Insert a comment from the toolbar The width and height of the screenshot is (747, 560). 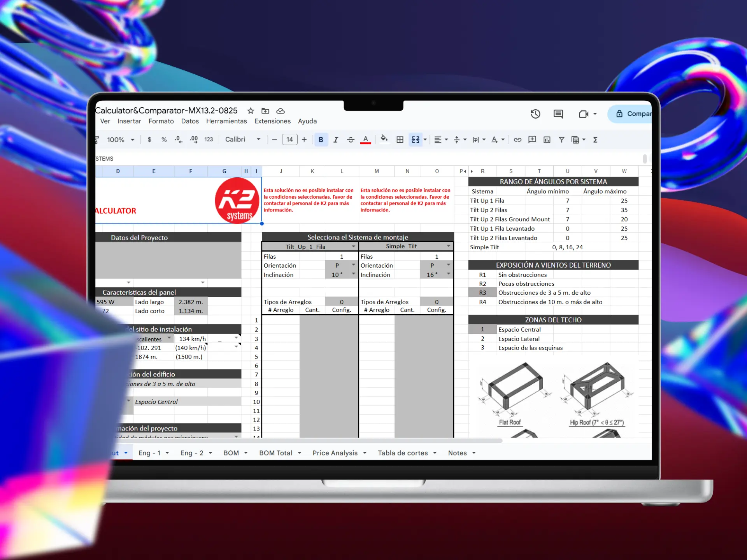[532, 139]
